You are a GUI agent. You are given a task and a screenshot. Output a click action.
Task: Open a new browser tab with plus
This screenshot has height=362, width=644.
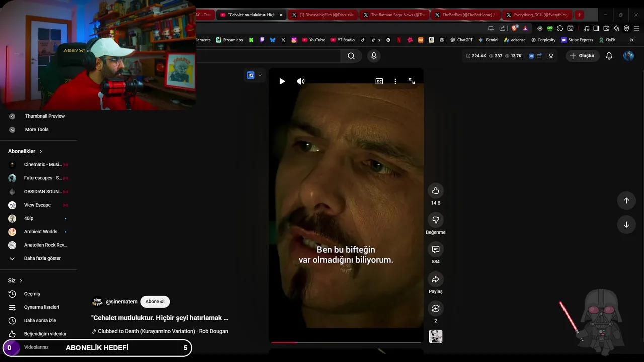point(579,15)
